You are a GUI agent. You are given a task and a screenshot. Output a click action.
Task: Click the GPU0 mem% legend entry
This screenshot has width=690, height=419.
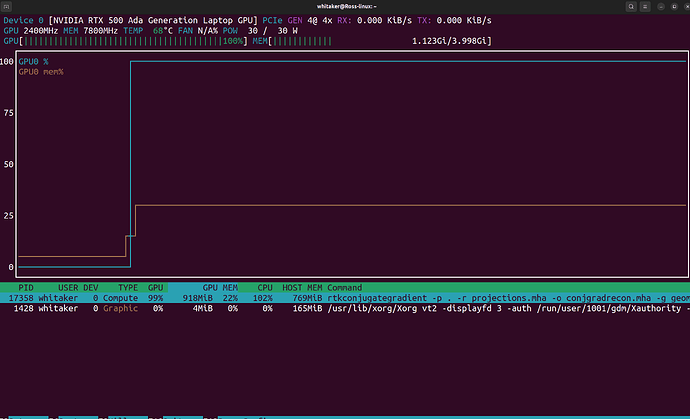pyautogui.click(x=41, y=72)
